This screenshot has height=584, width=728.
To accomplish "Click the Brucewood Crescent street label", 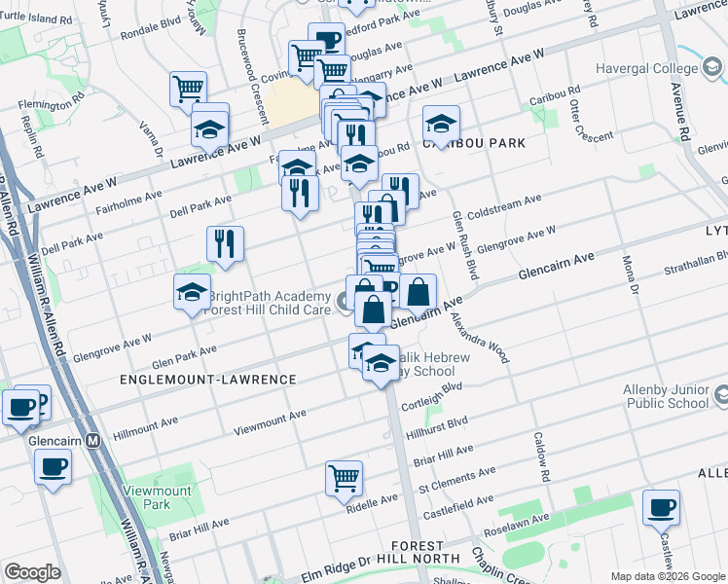I will point(253,77).
